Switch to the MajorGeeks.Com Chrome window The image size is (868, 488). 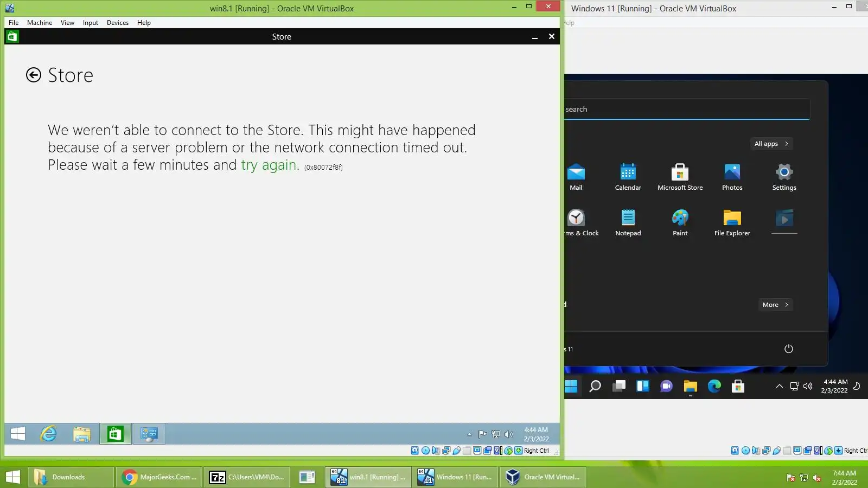(159, 477)
